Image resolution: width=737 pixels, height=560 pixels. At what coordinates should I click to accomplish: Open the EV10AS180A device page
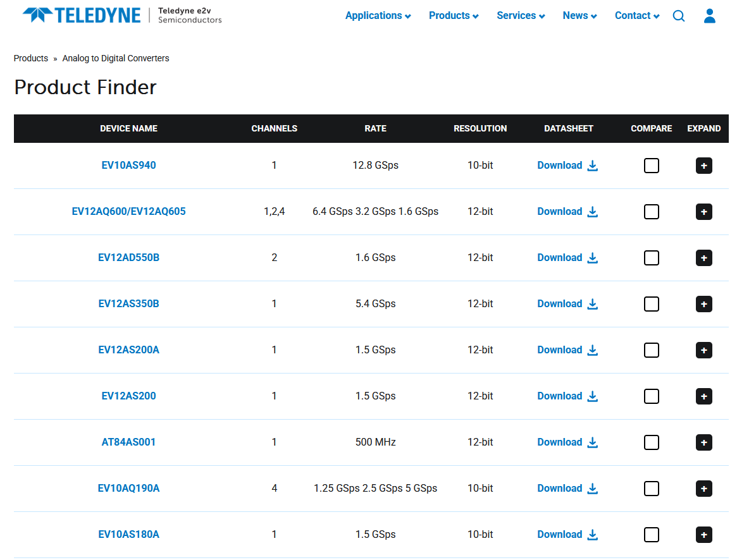point(129,534)
